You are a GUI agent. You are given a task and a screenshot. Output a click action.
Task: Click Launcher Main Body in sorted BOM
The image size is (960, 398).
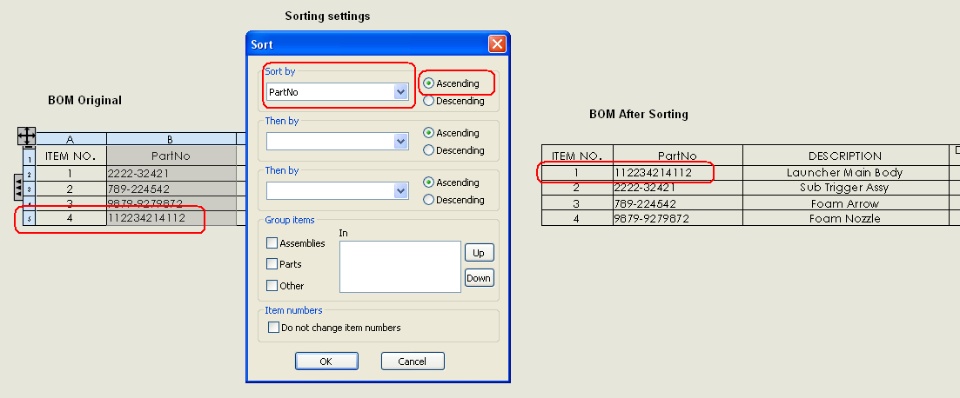pyautogui.click(x=845, y=173)
